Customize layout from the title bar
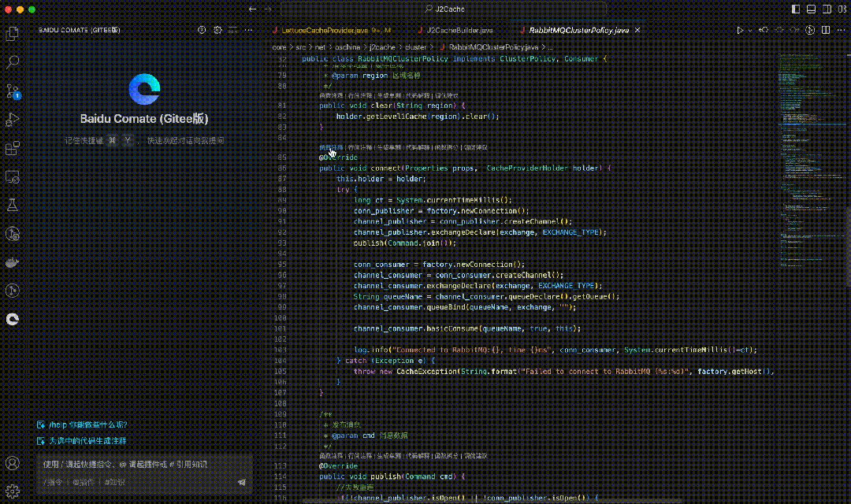This screenshot has width=851, height=504. (842, 9)
